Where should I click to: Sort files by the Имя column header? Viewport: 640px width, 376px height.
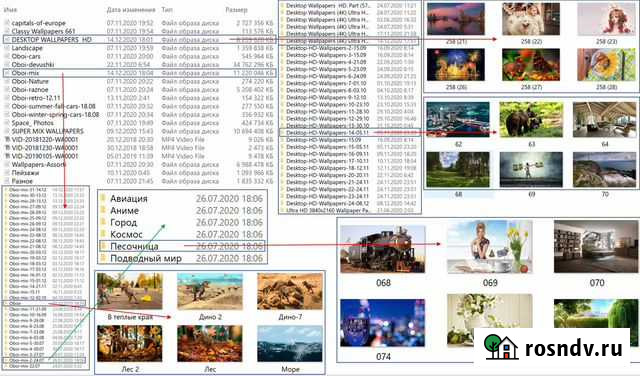[x=11, y=9]
